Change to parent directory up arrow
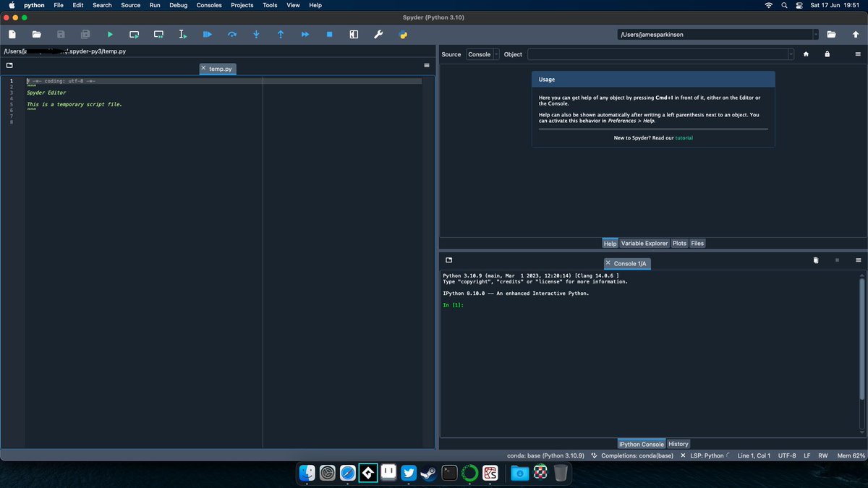 point(856,34)
